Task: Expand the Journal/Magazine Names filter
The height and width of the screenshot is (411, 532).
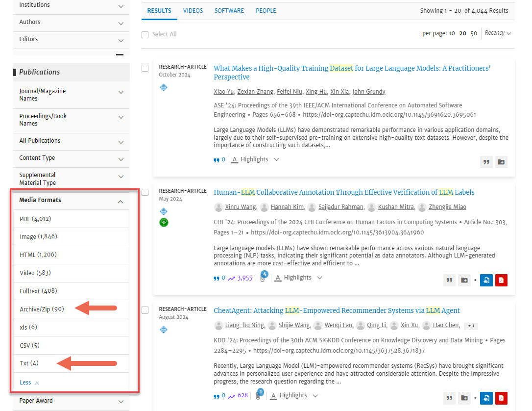Action: coord(121,92)
